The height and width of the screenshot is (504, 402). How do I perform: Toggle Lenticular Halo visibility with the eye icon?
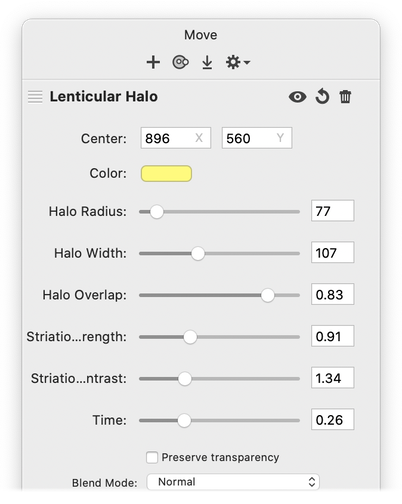pos(297,97)
